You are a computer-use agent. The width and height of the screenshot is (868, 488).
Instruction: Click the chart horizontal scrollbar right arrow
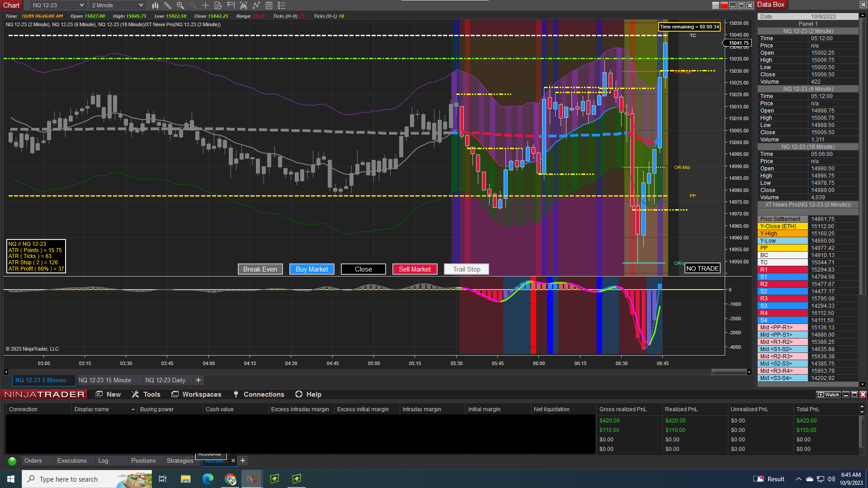[749, 372]
